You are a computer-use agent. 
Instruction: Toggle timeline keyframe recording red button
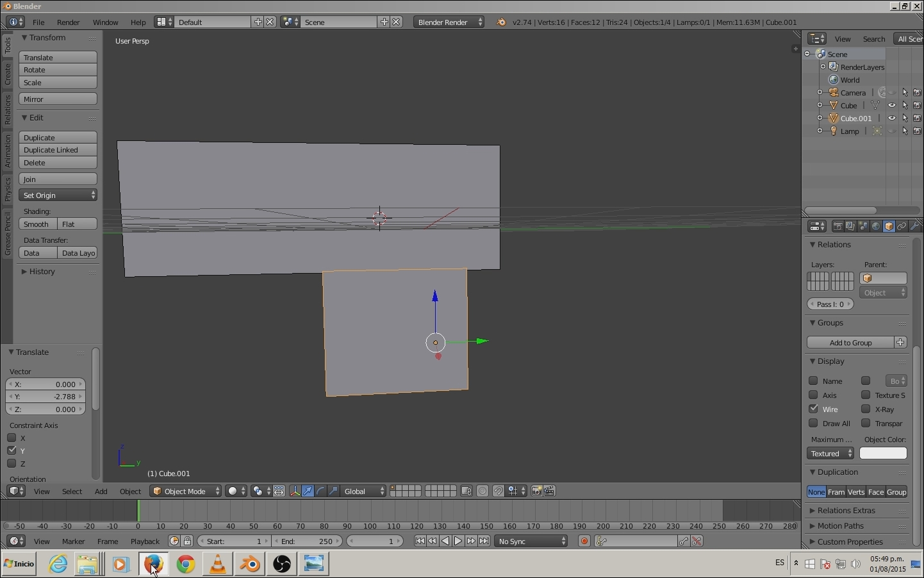click(584, 541)
